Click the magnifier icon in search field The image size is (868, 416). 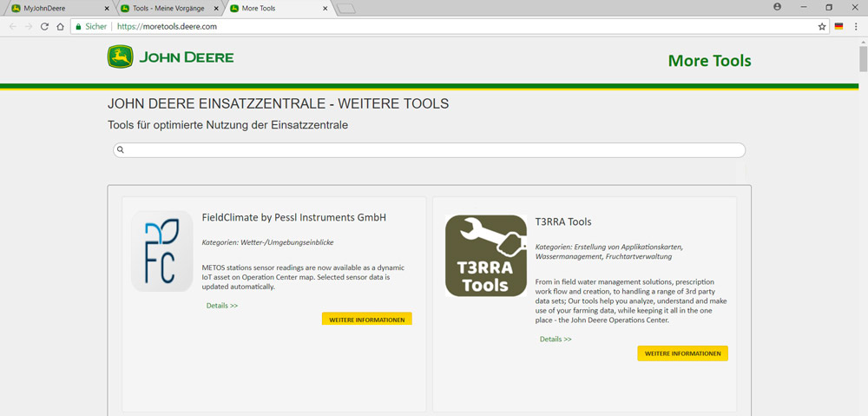click(121, 149)
